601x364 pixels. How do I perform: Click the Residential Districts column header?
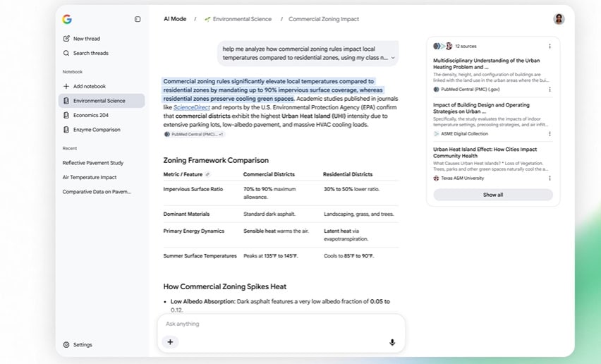pyautogui.click(x=348, y=174)
